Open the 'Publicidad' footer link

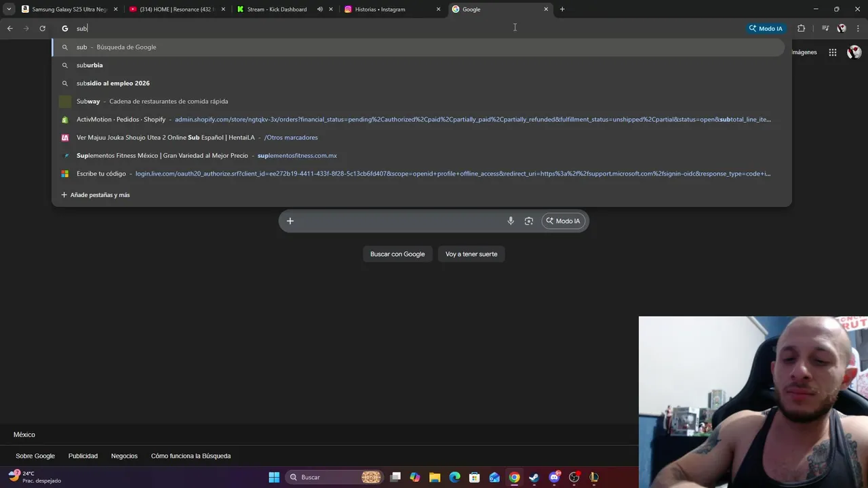coord(83,456)
